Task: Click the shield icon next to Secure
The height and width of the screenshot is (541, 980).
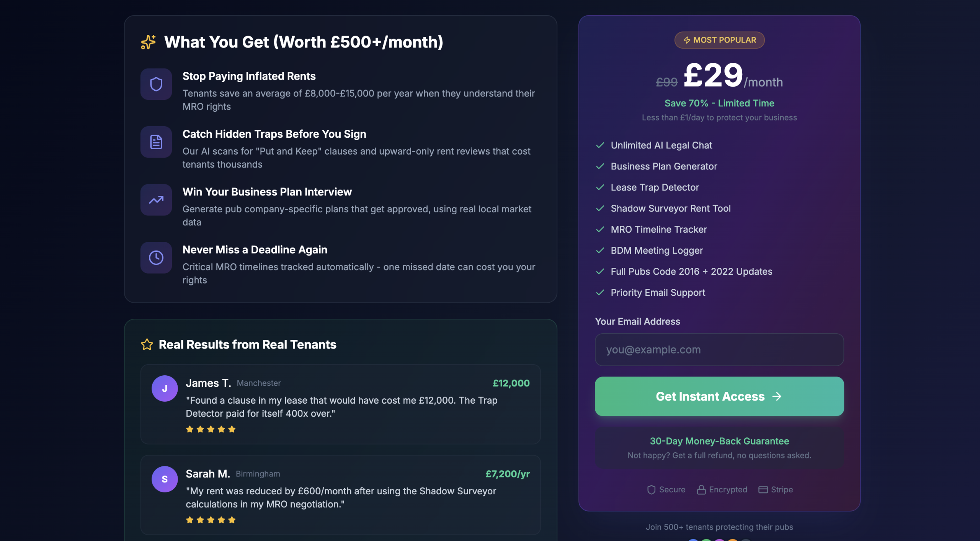Action: point(651,490)
